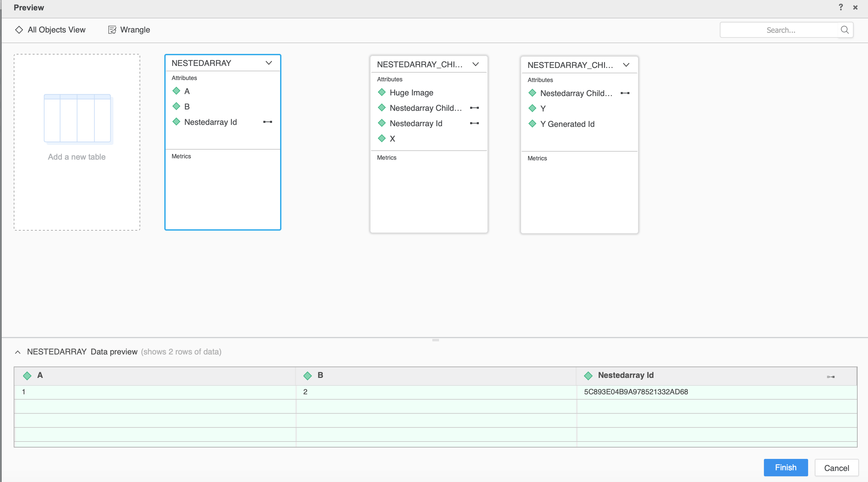Click the Finish button
The height and width of the screenshot is (482, 868).
coord(785,468)
